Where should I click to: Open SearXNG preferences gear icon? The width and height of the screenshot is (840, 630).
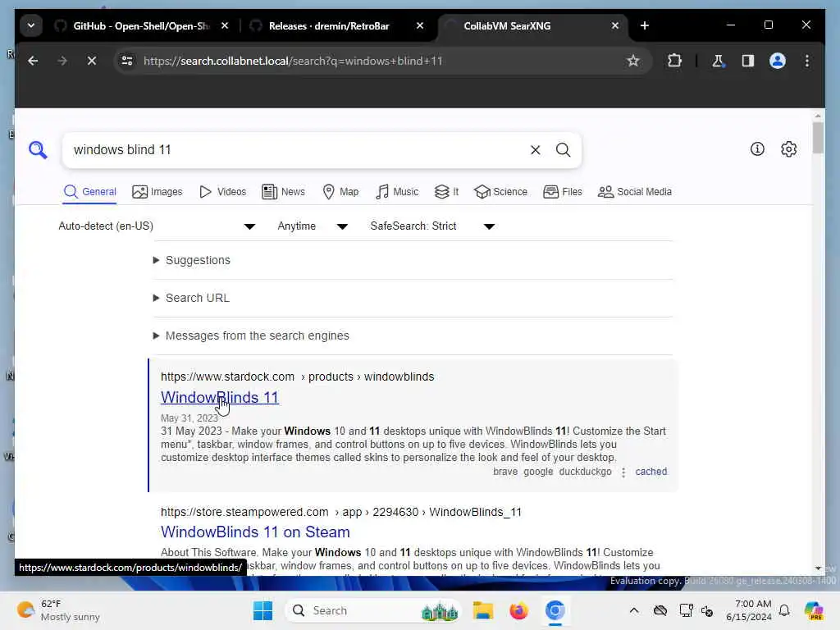[788, 149]
